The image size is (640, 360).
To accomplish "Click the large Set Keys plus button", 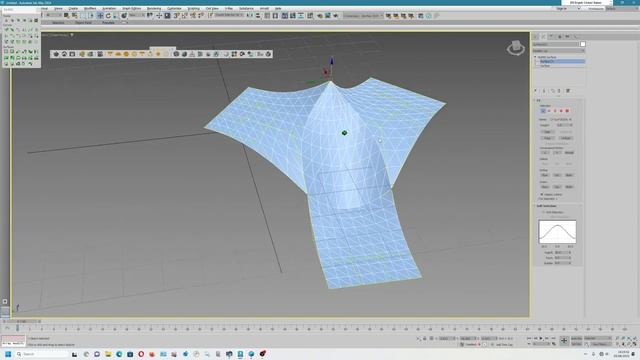I will click(x=564, y=340).
